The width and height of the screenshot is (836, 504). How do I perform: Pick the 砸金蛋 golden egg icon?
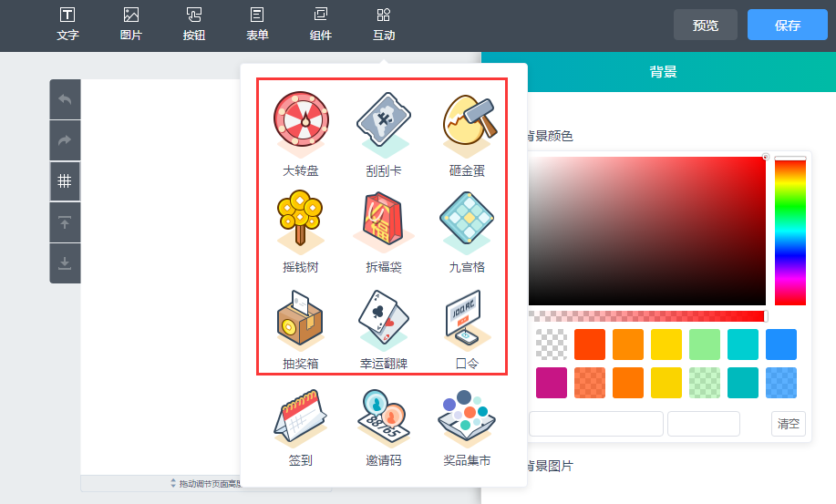tap(467, 123)
